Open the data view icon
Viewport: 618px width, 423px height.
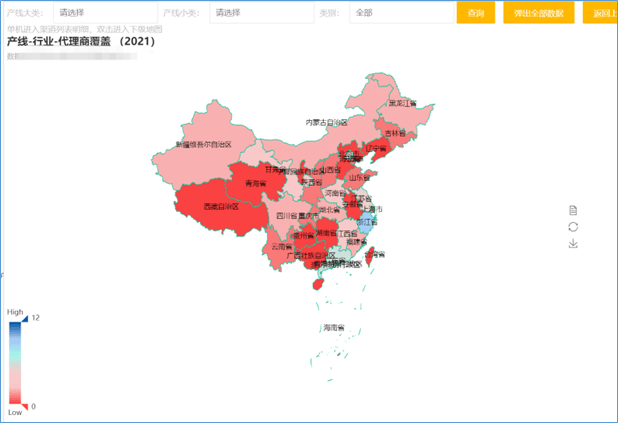[573, 210]
